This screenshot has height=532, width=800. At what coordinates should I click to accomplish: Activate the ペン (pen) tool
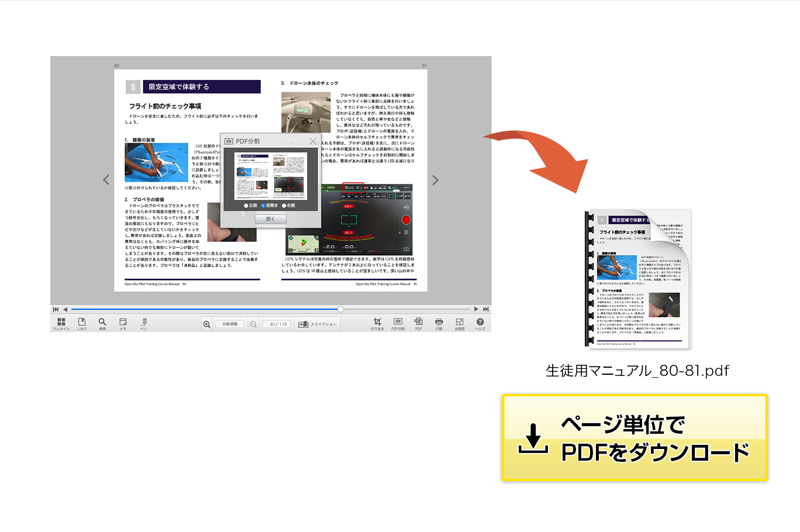[144, 323]
